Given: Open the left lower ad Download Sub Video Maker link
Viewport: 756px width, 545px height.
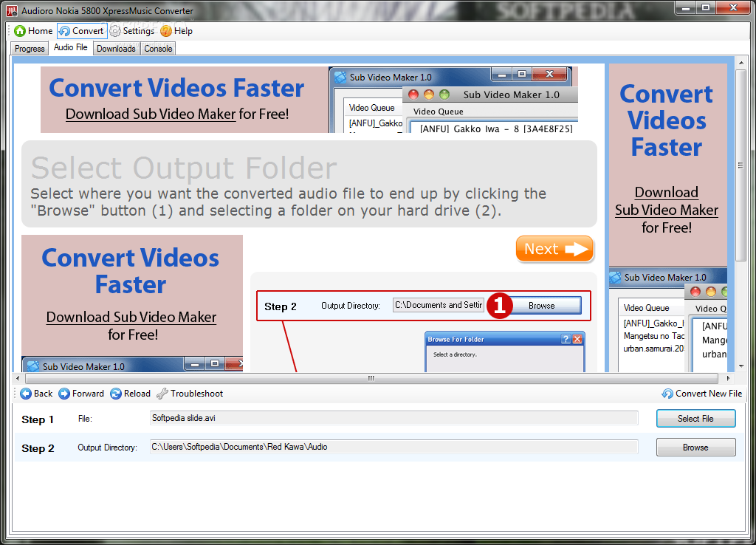Looking at the screenshot, I should pos(131,317).
